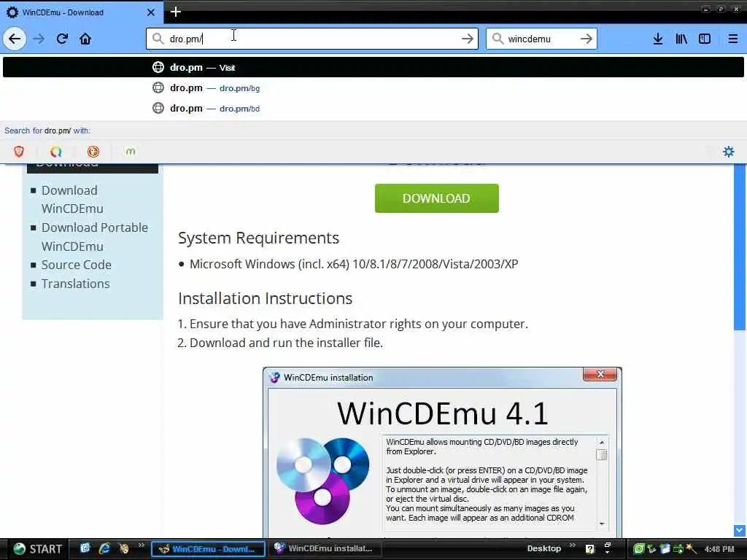Select the WinCDEmu - Download browser tab
747x560 pixels.
click(82, 12)
